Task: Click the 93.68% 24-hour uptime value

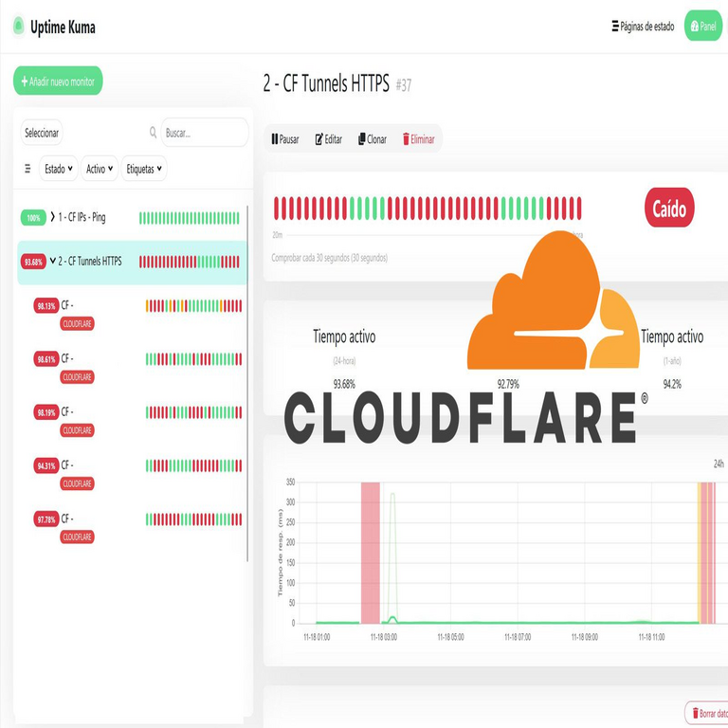Action: click(x=344, y=384)
